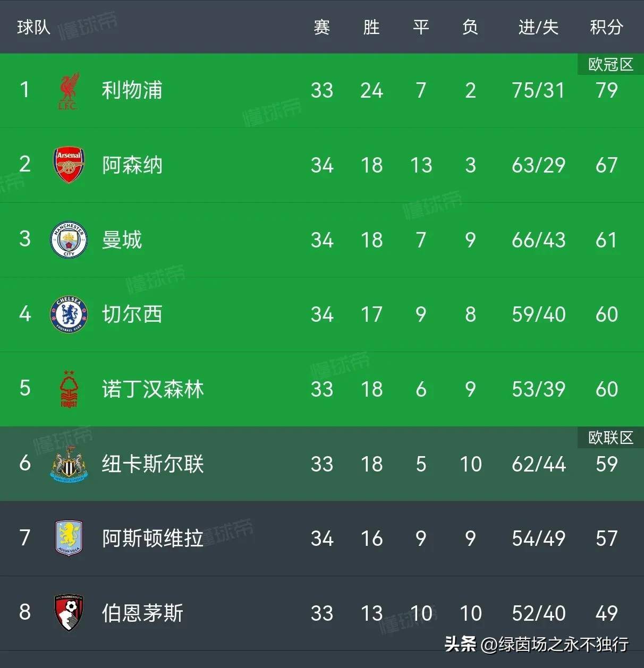Select the Bournemouth club crest
Image resolution: width=644 pixels, height=668 pixels.
click(x=69, y=613)
